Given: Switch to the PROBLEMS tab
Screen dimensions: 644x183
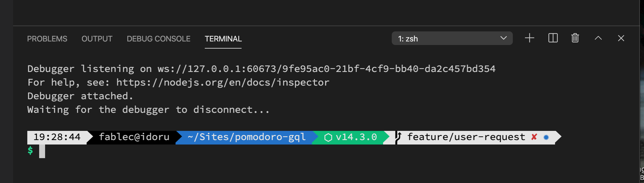Looking at the screenshot, I should [x=47, y=38].
